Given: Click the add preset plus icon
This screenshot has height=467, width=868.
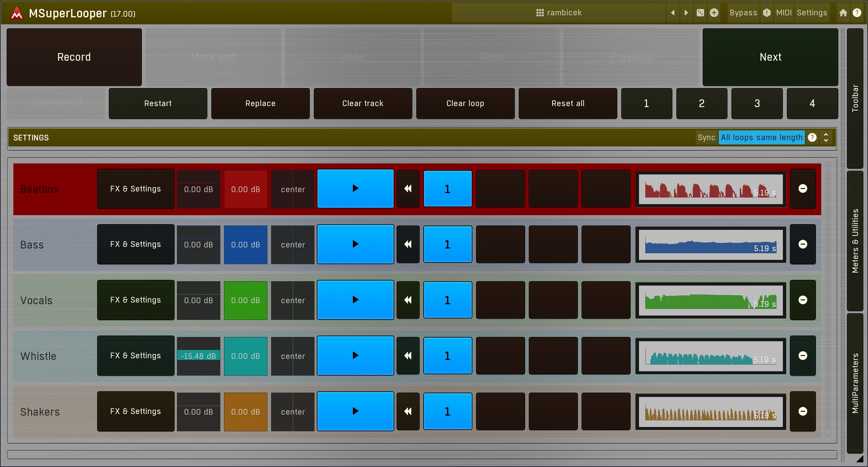Looking at the screenshot, I should pos(714,13).
